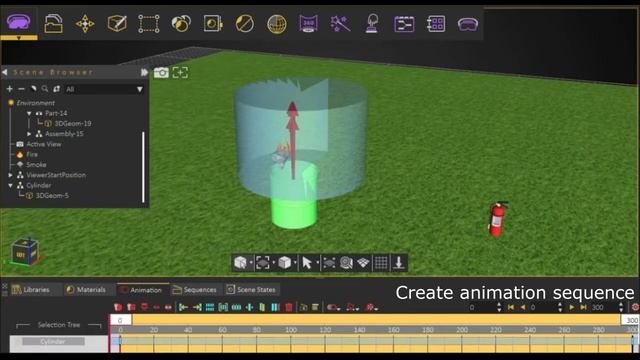The image size is (640, 360).
Task: Click the end frame field showing 300
Action: [598, 307]
